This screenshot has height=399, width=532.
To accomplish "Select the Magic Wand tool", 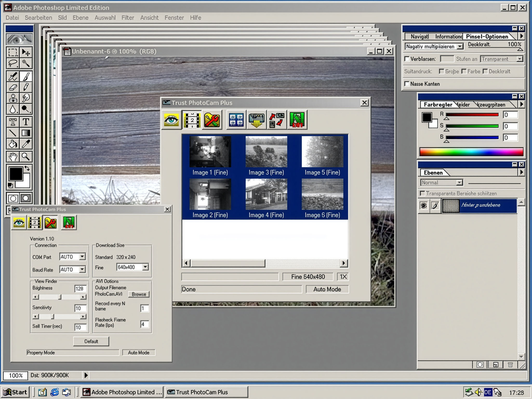I will pos(26,63).
